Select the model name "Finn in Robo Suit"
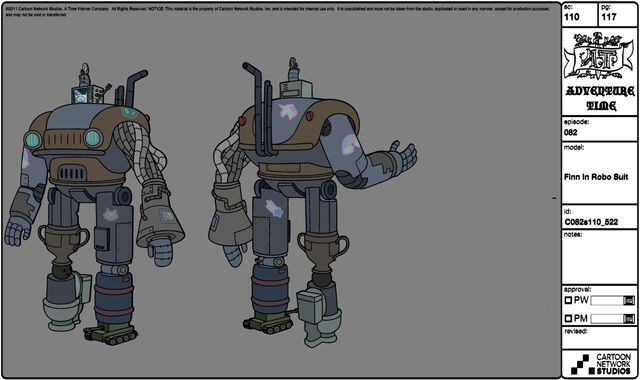Image resolution: width=640 pixels, height=380 pixels. click(596, 177)
